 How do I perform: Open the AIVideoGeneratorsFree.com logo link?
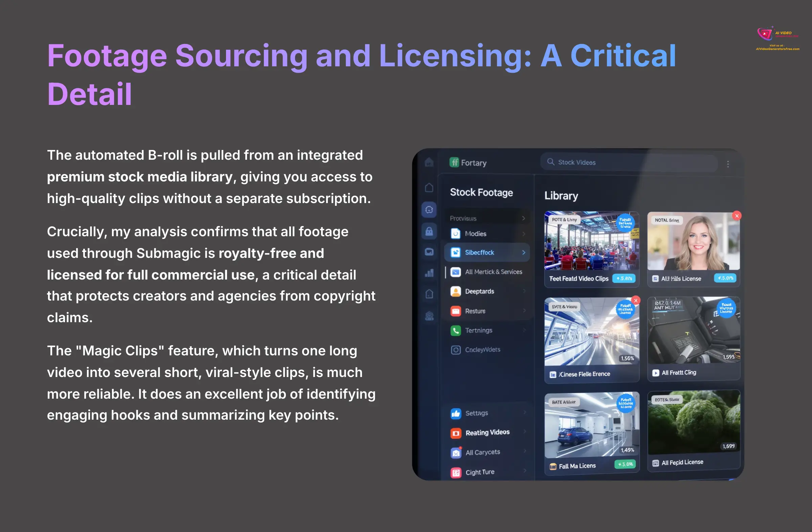coord(777,38)
